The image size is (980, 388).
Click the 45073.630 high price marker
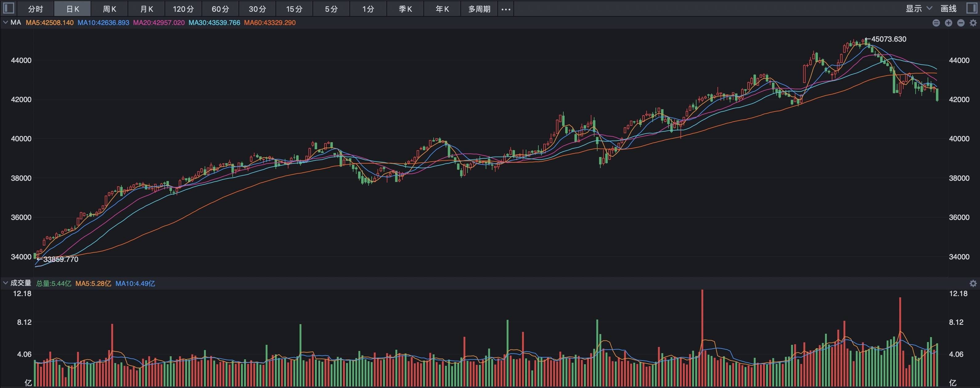tap(886, 39)
